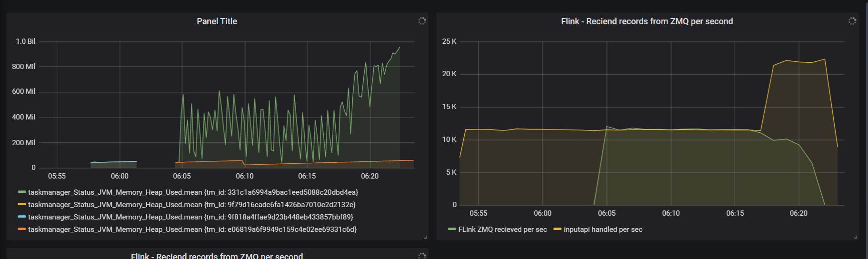Toggle the Heap_Used series with tm_id e06819a6f9949c159c4e02ee69331c6d
Screen dimensions: 868x259
[x=192, y=229]
